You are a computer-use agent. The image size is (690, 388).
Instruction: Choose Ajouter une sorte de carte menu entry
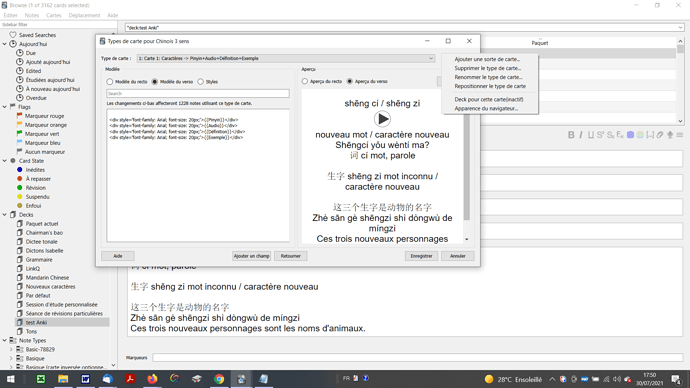point(487,59)
